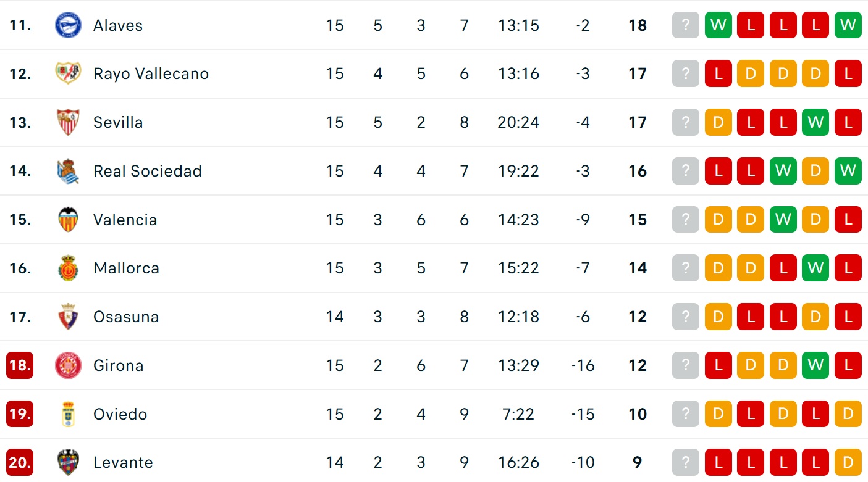Image resolution: width=868 pixels, height=482 pixels.
Task: Click the Real Sociedad crest icon
Action: click(x=68, y=171)
